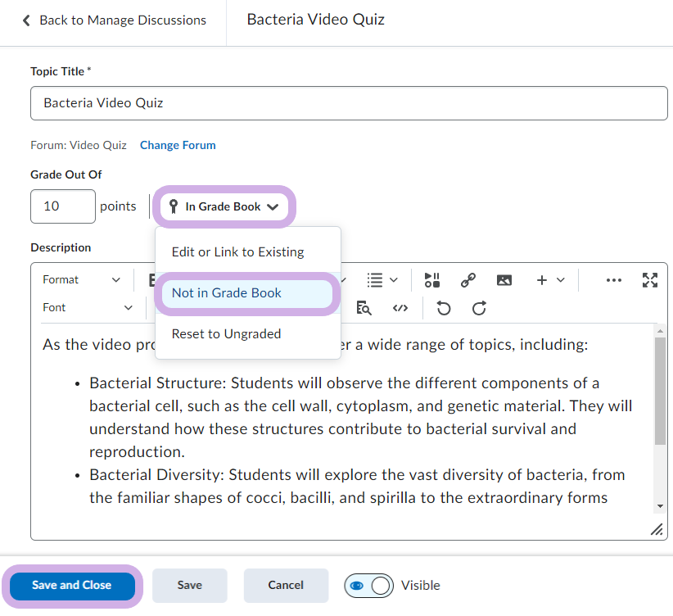Enter fullscreen mode for the editor

650,280
